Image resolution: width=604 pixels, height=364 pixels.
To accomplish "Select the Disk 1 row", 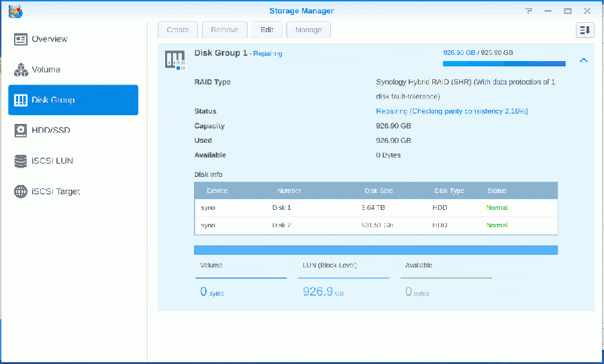I will click(376, 208).
